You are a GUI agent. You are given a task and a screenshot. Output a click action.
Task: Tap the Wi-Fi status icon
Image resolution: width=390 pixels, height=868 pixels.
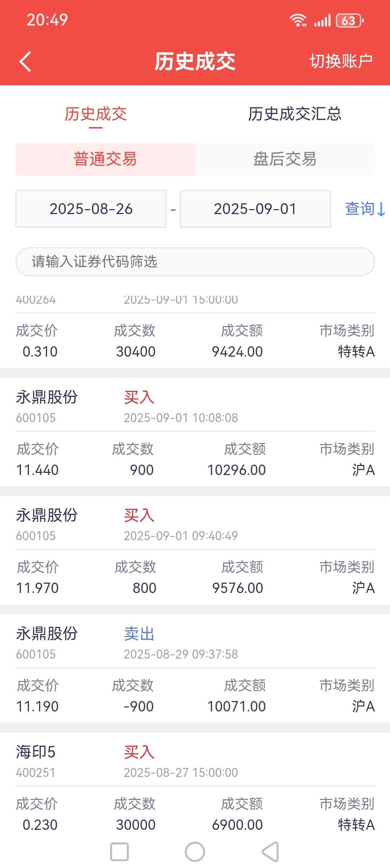298,21
